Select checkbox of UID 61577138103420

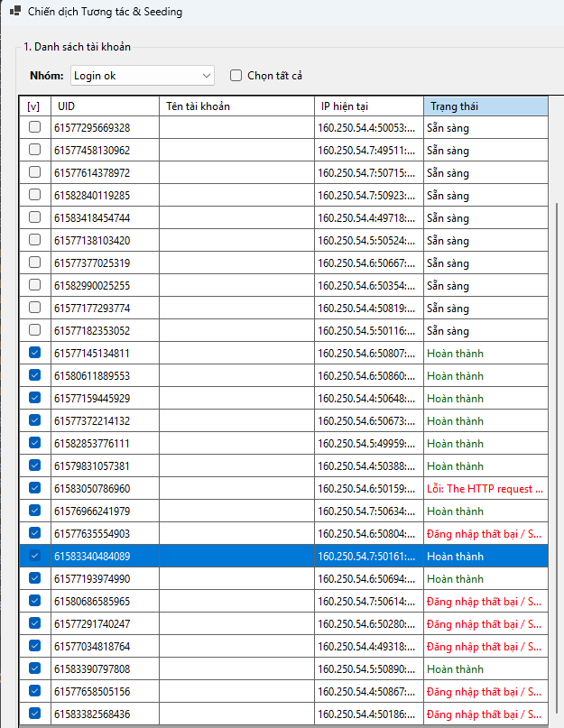coord(35,240)
